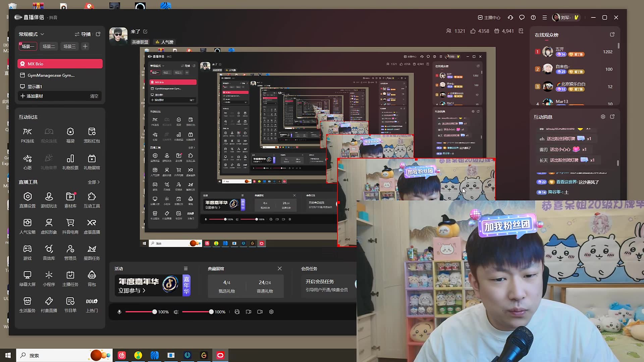644x362 pixels.
Task: Click the Windows Start button
Action: coord(8,355)
